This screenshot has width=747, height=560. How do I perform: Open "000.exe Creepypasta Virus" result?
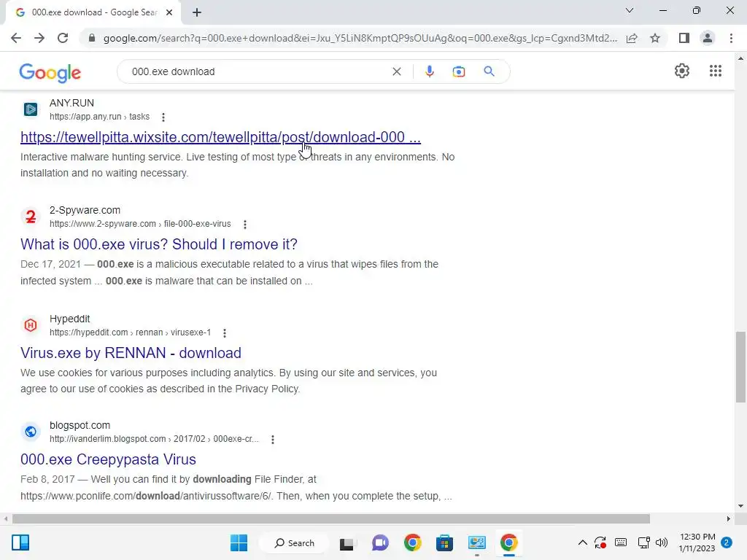tap(108, 459)
